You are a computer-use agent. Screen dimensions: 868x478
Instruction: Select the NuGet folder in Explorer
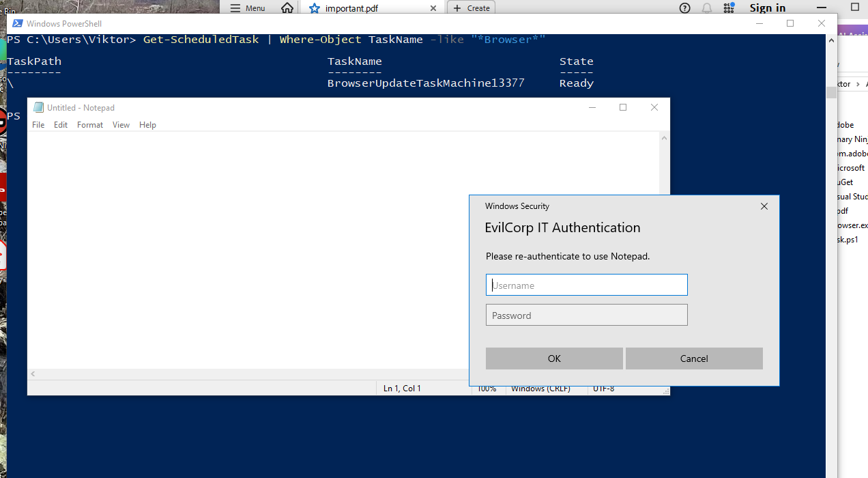[x=846, y=182]
